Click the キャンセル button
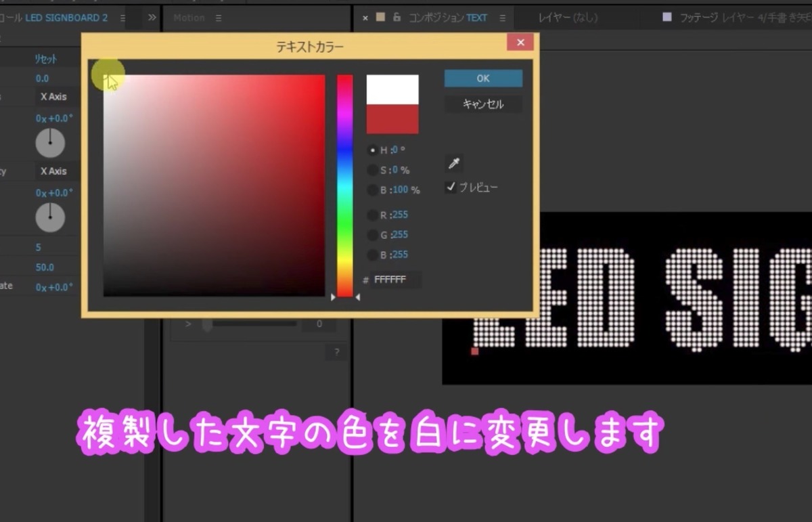The image size is (812, 522). (x=482, y=104)
